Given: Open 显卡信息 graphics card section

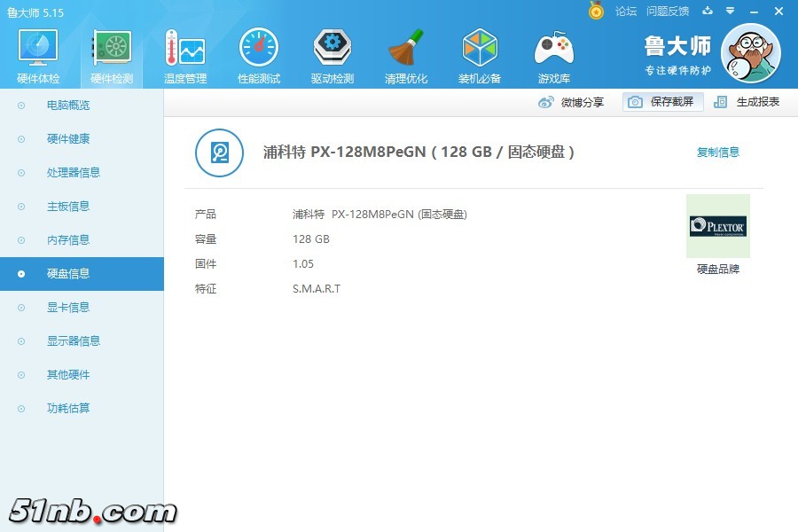Looking at the screenshot, I should [68, 308].
